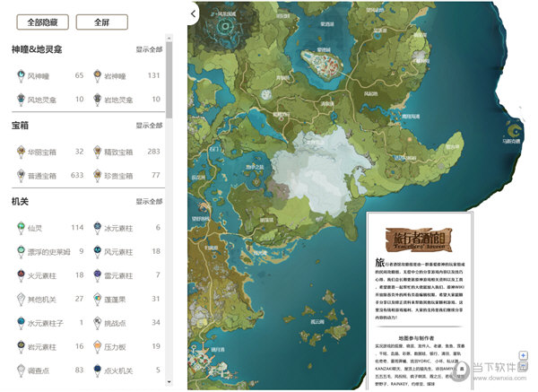Click the 地图参与制作者 credits heading
538x392 pixels.
(x=416, y=338)
